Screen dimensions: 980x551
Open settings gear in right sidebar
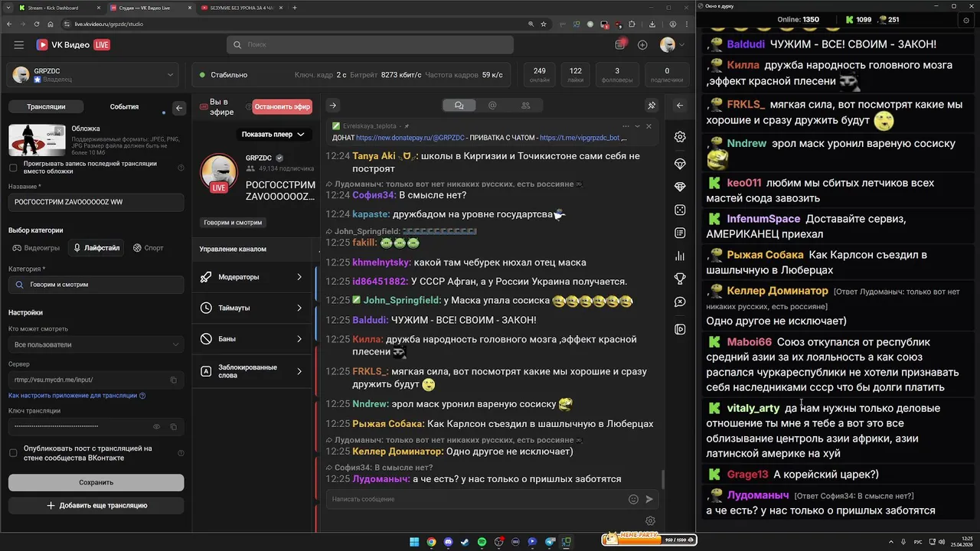680,137
